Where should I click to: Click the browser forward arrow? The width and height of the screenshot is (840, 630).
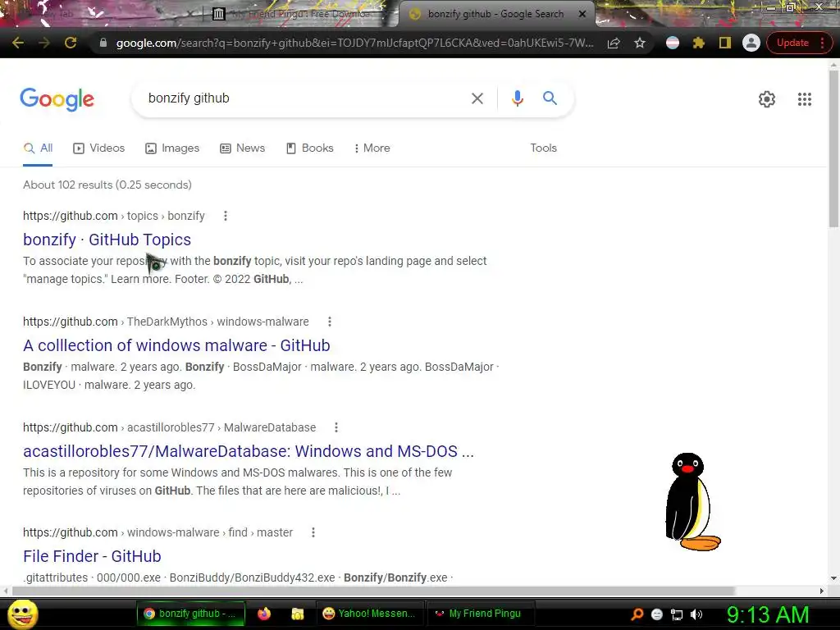(44, 43)
